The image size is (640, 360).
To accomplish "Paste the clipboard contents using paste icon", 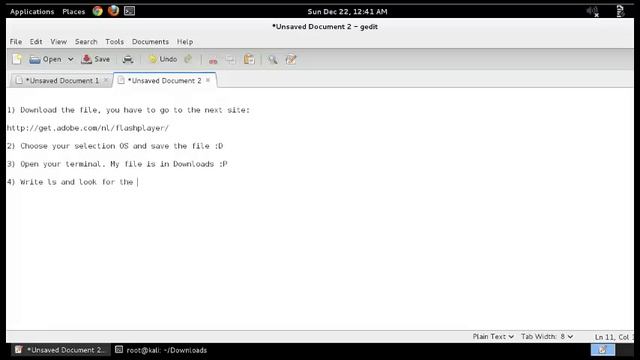I will tap(249, 60).
